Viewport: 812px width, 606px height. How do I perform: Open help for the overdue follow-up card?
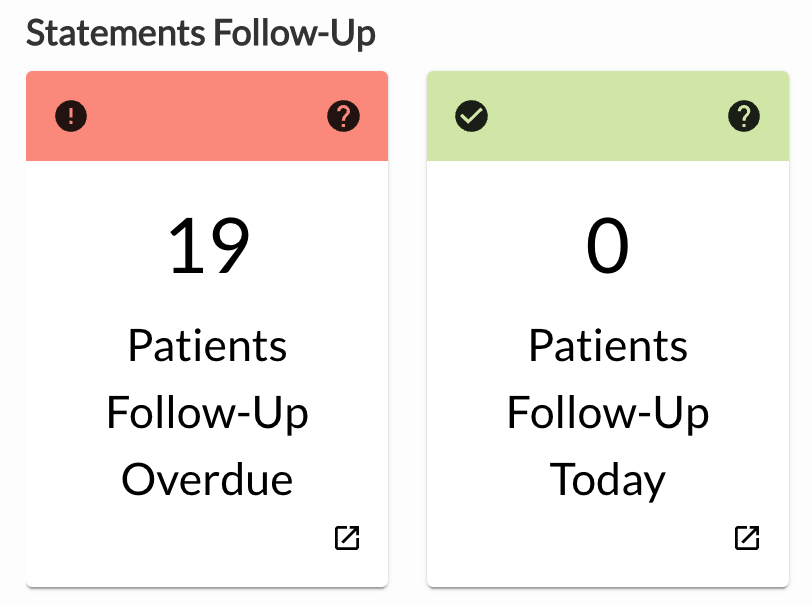(343, 116)
